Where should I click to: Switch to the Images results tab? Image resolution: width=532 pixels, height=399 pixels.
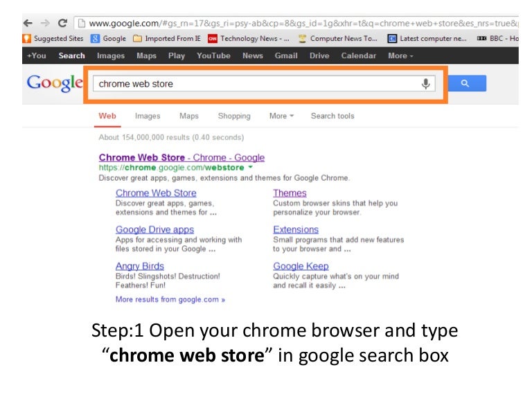point(148,116)
